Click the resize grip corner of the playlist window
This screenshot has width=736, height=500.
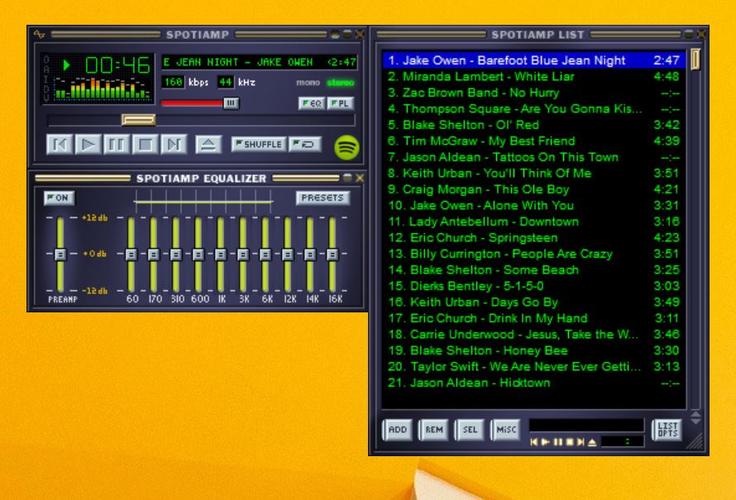tap(696, 441)
